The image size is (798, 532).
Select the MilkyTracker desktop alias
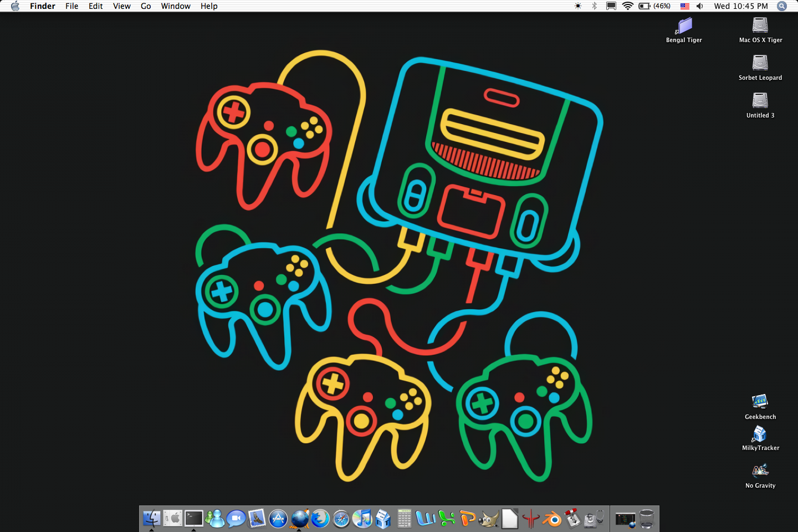(x=760, y=438)
